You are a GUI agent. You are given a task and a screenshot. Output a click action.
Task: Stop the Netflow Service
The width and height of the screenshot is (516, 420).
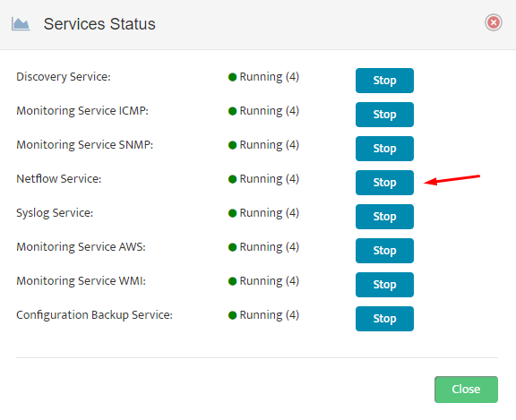pos(384,183)
